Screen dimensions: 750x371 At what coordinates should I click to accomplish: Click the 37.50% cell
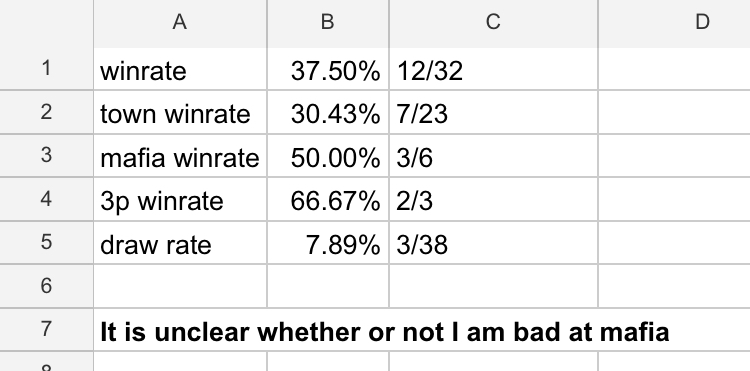[328, 69]
